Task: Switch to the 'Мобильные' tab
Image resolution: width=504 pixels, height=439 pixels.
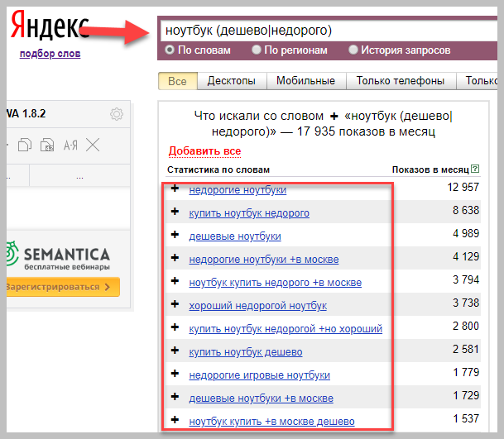Action: [x=305, y=80]
